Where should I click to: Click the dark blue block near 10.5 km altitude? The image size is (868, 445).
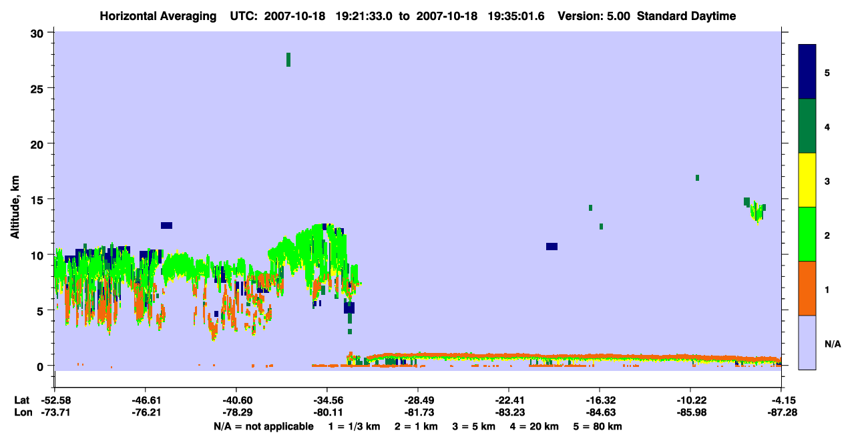[x=552, y=247]
